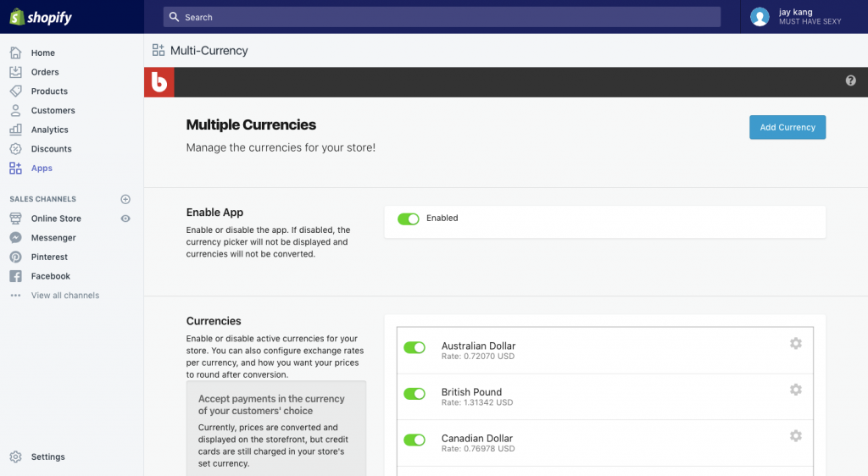Disable the British Pound currency toggle
Viewport: 868px width, 476px height.
pos(415,394)
